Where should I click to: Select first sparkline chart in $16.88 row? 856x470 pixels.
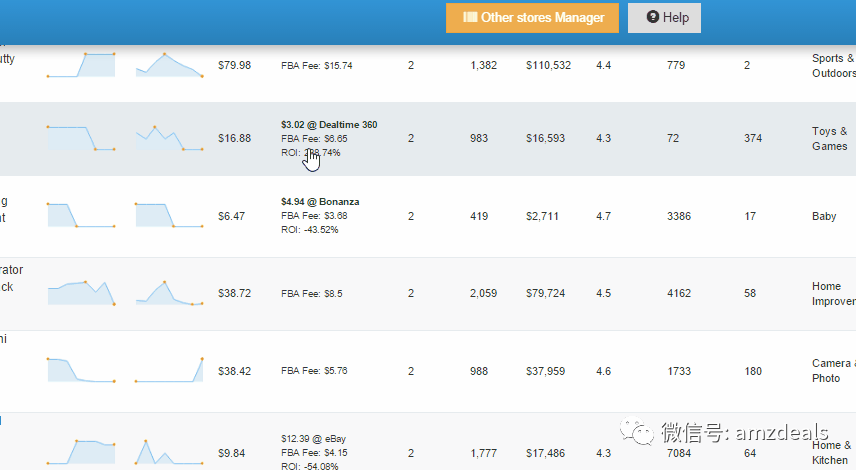tap(81, 138)
